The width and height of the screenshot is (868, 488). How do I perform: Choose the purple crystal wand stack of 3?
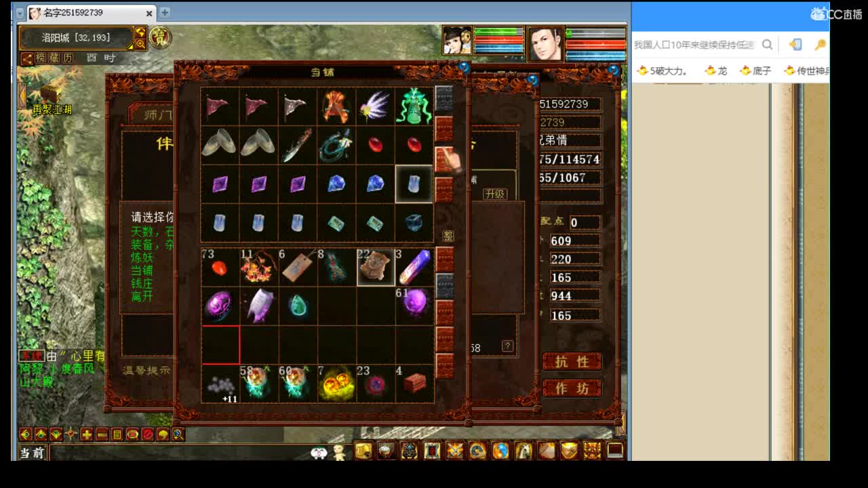pyautogui.click(x=414, y=267)
